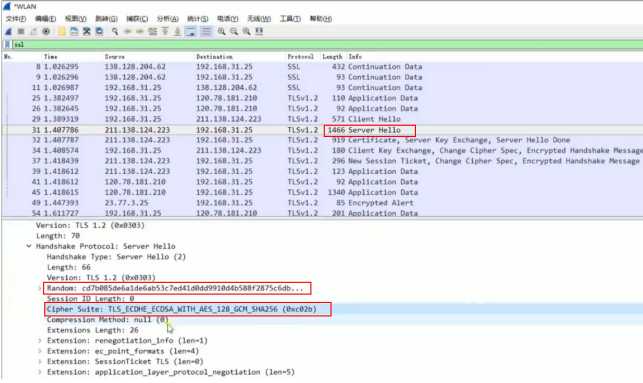The image size is (643, 383).
Task: Open the 跳转(G) menu
Action: [x=106, y=19]
